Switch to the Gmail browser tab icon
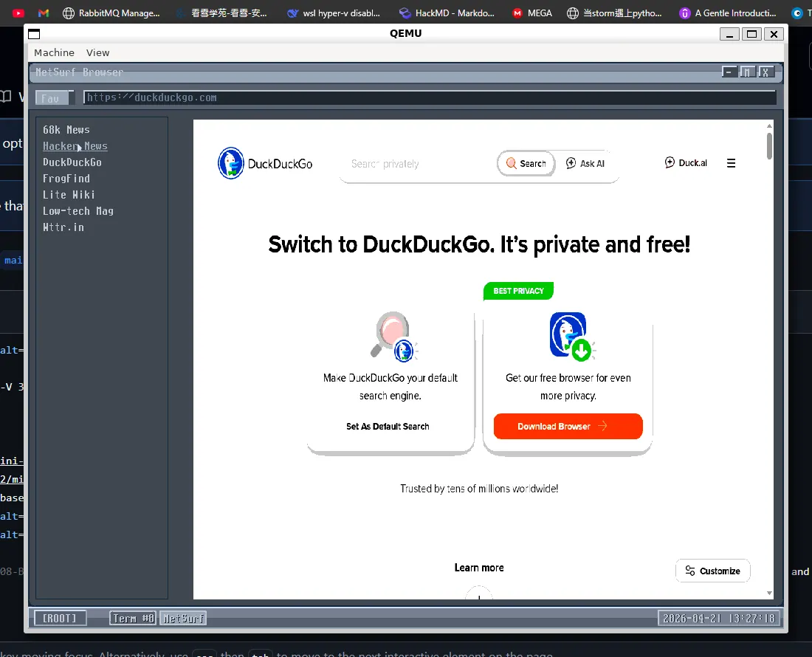This screenshot has height=657, width=812. [x=44, y=13]
